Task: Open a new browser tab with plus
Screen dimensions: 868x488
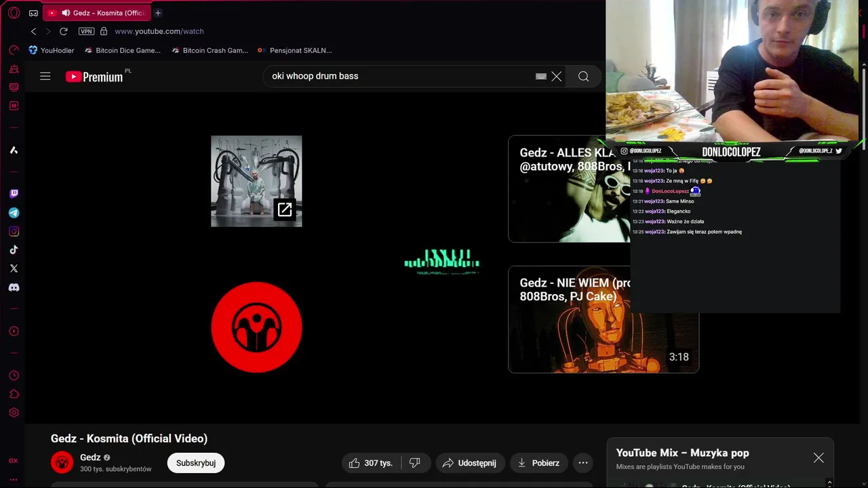Action: tap(158, 13)
